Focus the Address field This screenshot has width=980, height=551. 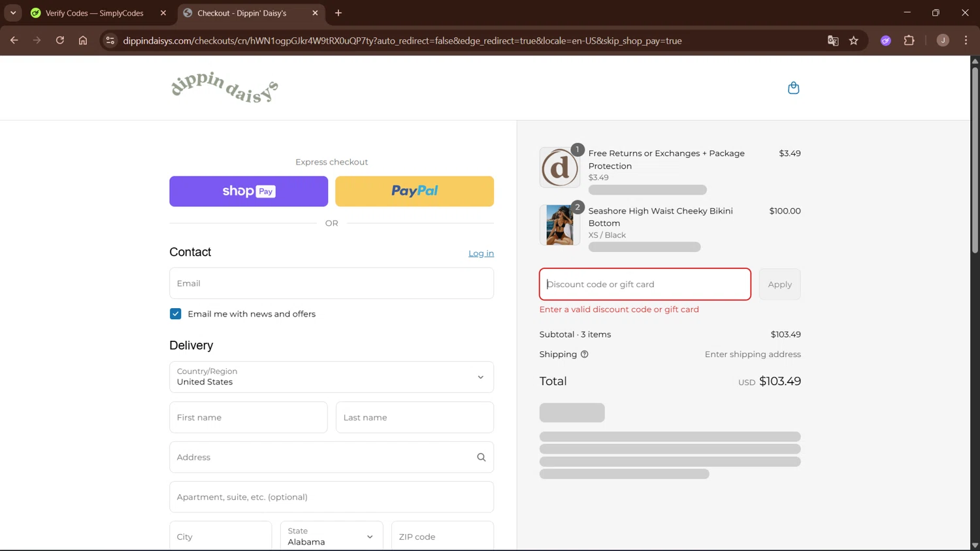[331, 457]
